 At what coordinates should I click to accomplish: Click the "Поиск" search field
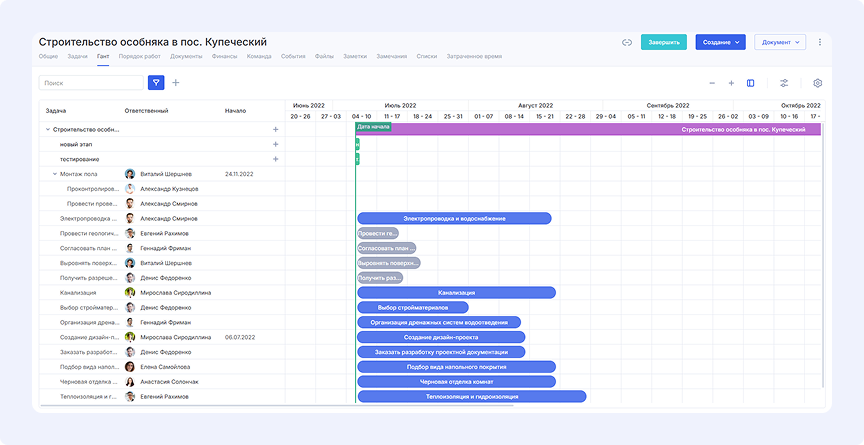coord(92,83)
